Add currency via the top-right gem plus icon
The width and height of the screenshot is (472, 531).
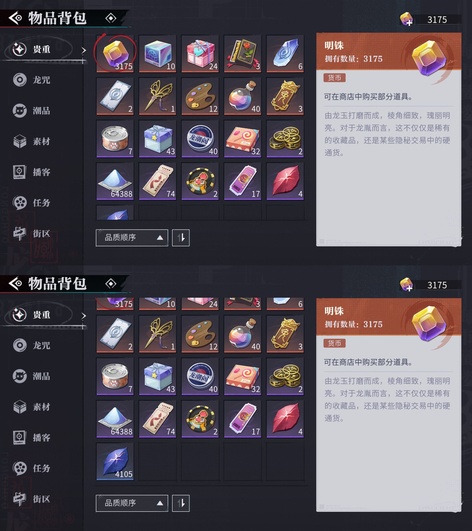[x=406, y=19]
